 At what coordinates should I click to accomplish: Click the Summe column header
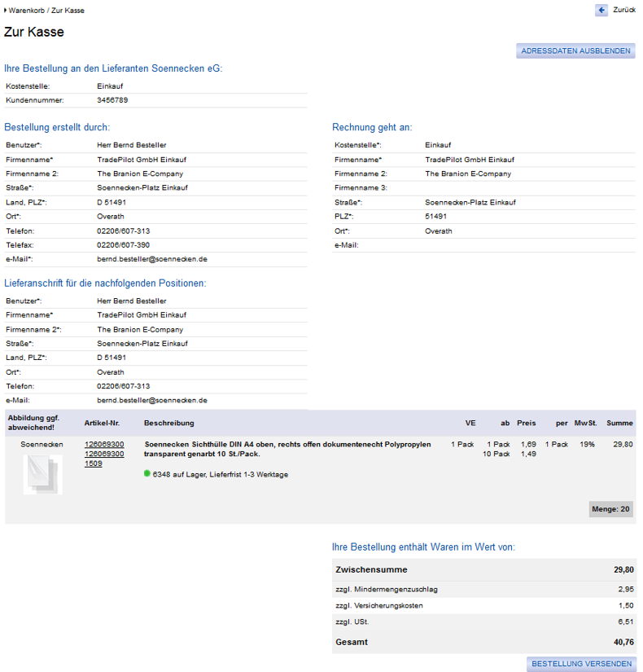point(619,423)
